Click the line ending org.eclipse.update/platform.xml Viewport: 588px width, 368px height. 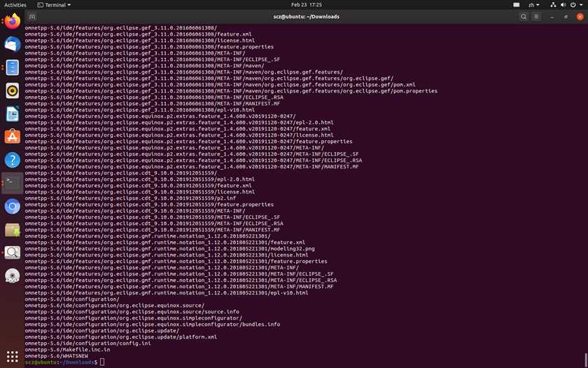point(121,337)
